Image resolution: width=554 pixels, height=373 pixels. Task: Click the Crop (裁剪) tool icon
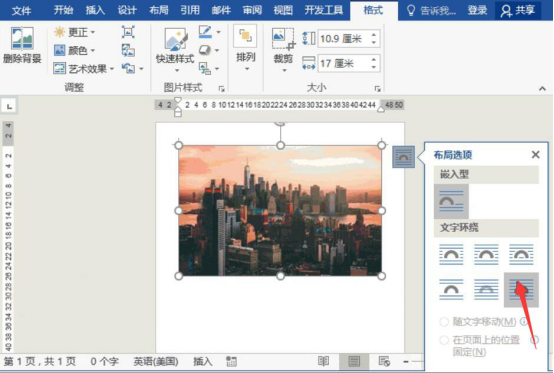(283, 39)
